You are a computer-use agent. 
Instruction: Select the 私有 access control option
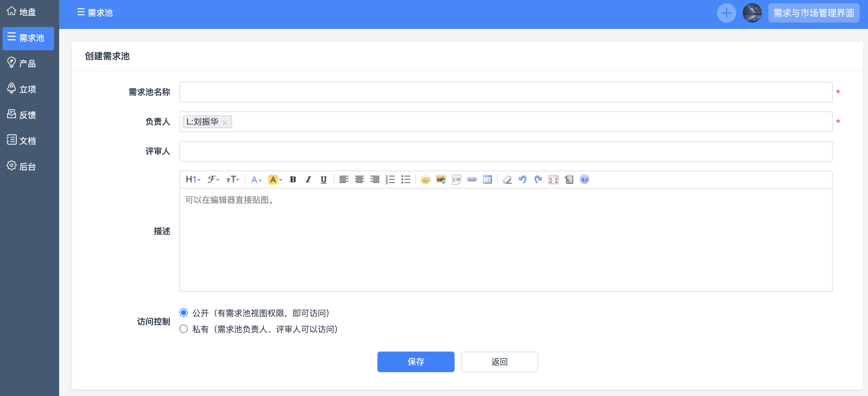click(184, 329)
